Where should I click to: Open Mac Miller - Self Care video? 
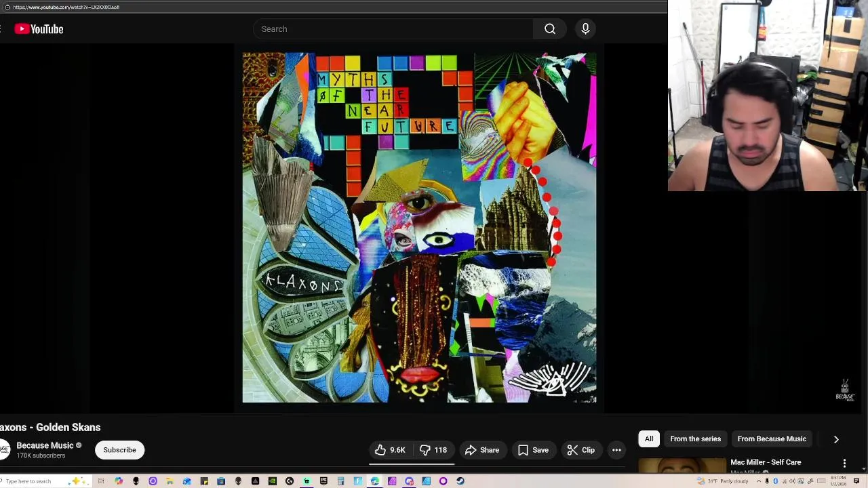[x=766, y=462]
